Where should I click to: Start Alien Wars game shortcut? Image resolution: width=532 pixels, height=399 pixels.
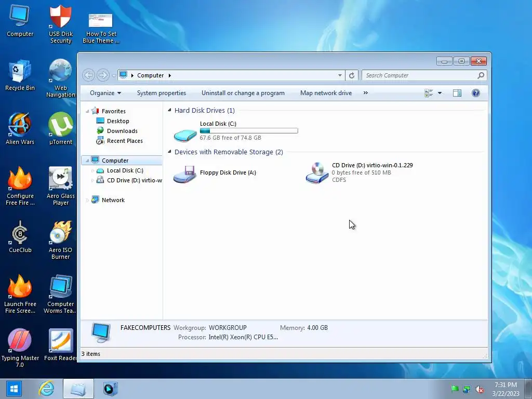coord(20,128)
